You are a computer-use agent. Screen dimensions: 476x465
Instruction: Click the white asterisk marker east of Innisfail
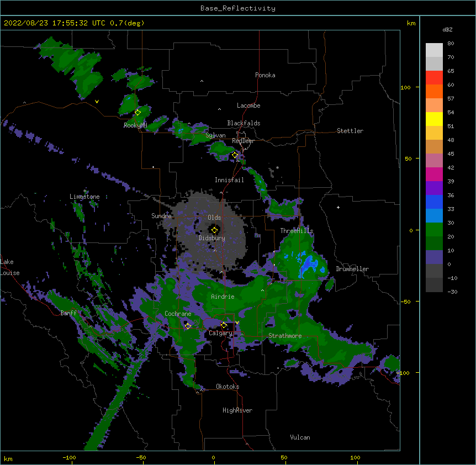(x=277, y=167)
